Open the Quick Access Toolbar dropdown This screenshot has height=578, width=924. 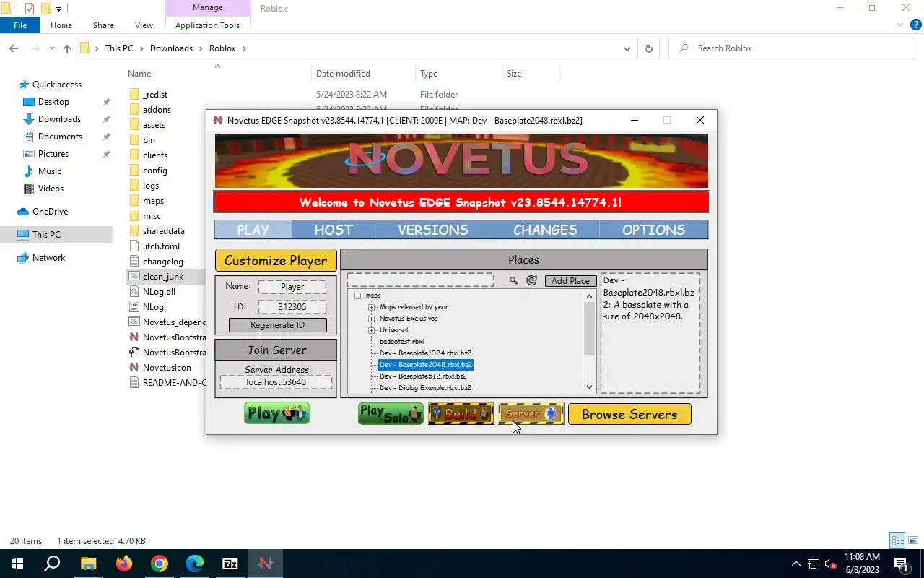[x=58, y=9]
